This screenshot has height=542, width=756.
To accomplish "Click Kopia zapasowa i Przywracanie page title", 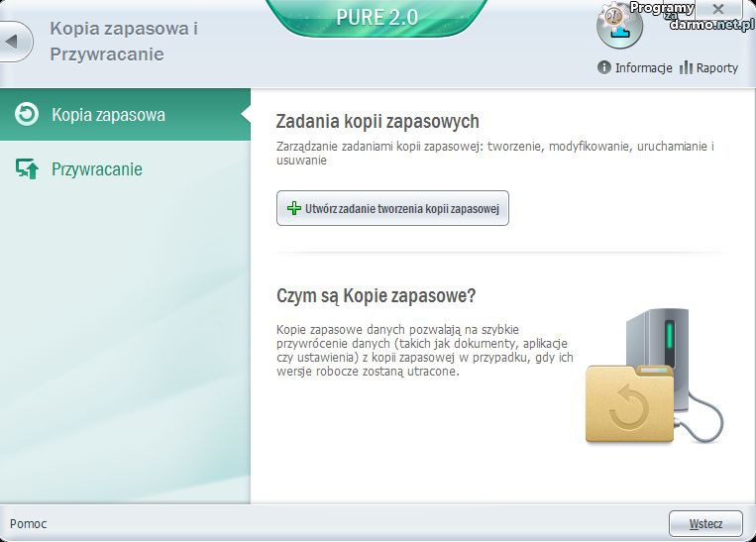I will 124,41.
